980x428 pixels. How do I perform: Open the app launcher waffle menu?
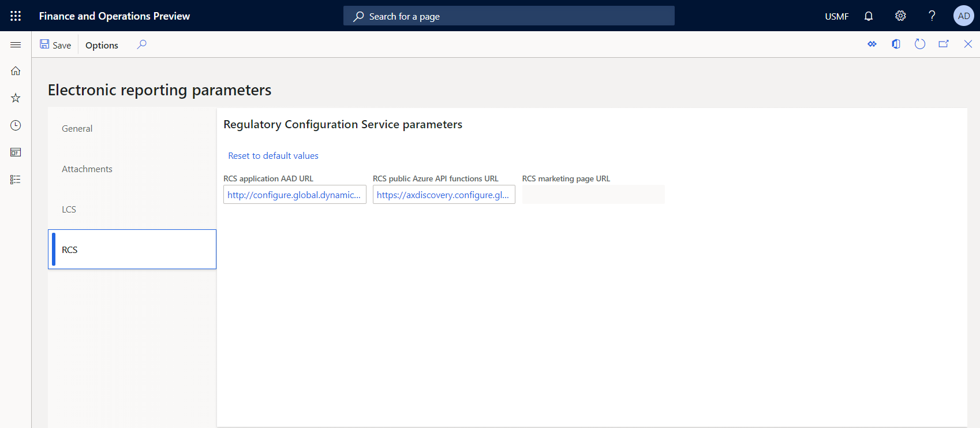point(16,16)
